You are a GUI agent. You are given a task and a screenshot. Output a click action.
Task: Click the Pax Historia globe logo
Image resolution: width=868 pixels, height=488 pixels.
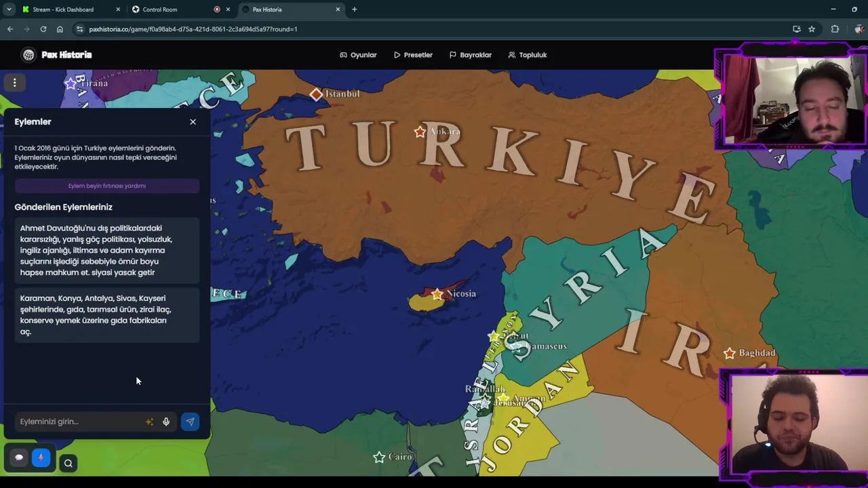tap(28, 55)
